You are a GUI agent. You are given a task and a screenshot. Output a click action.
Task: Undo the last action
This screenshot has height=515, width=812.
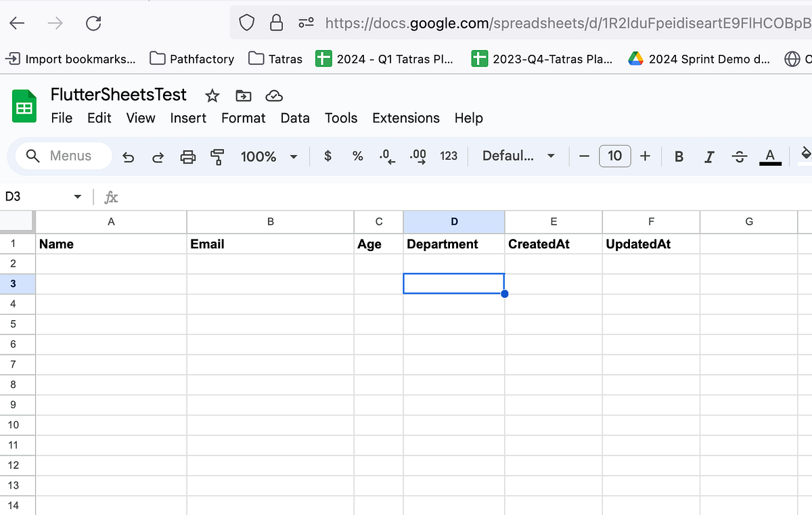128,156
